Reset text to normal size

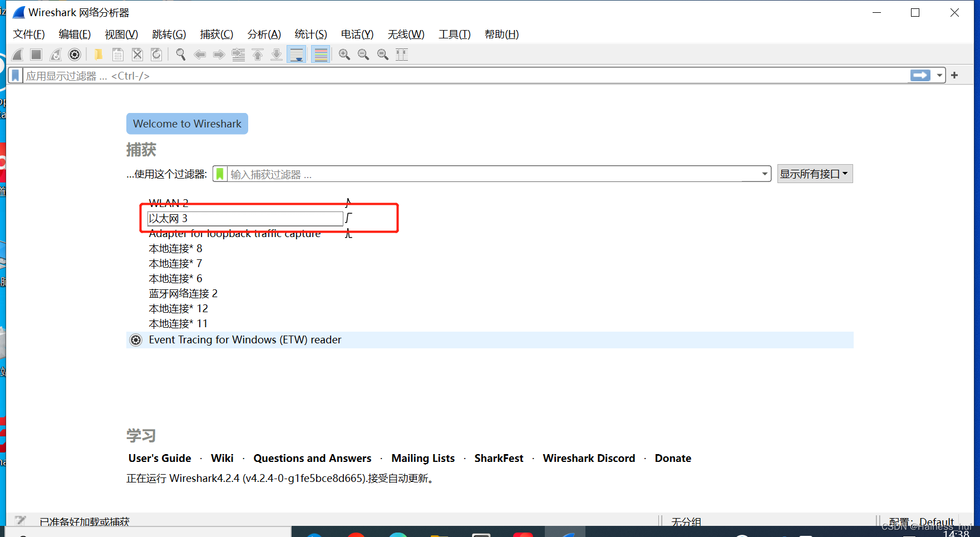(383, 55)
